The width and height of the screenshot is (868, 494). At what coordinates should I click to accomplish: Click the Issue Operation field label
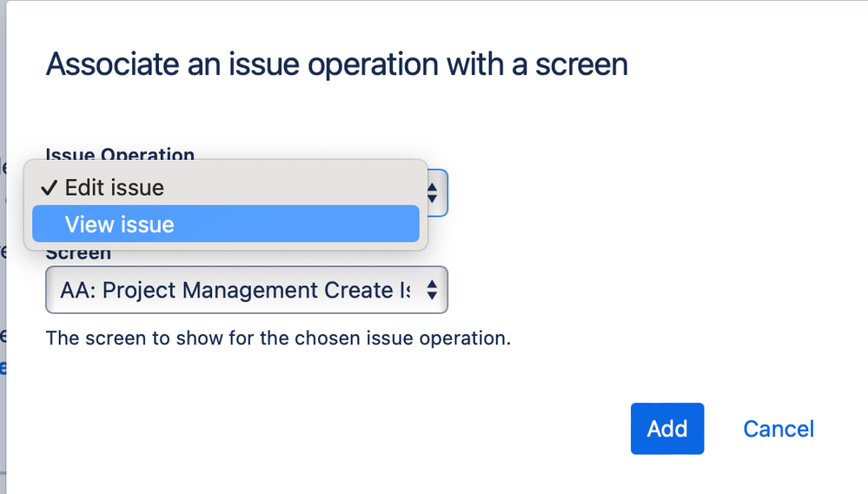point(120,154)
